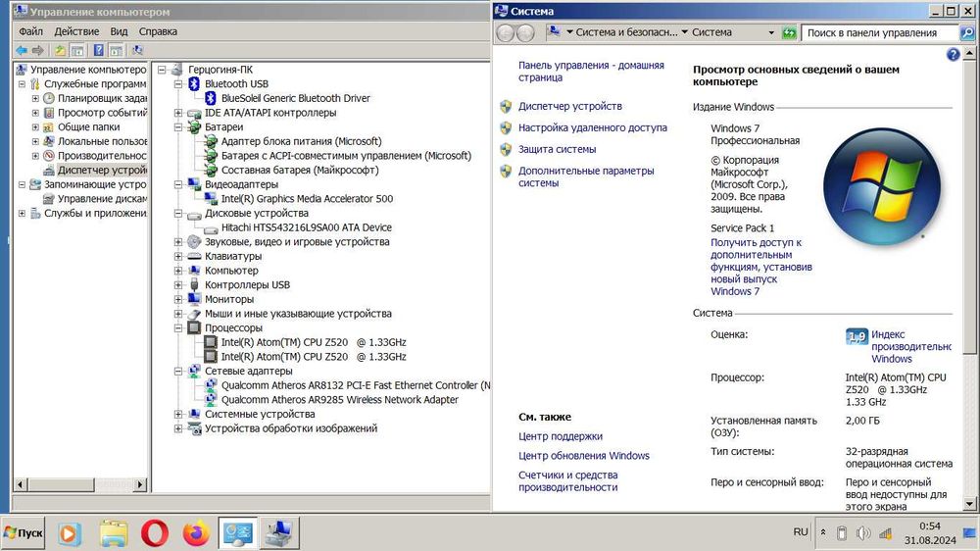Viewport: 980px width, 551px height.
Task: Select the task scheduler node in left tree
Action: [102, 98]
